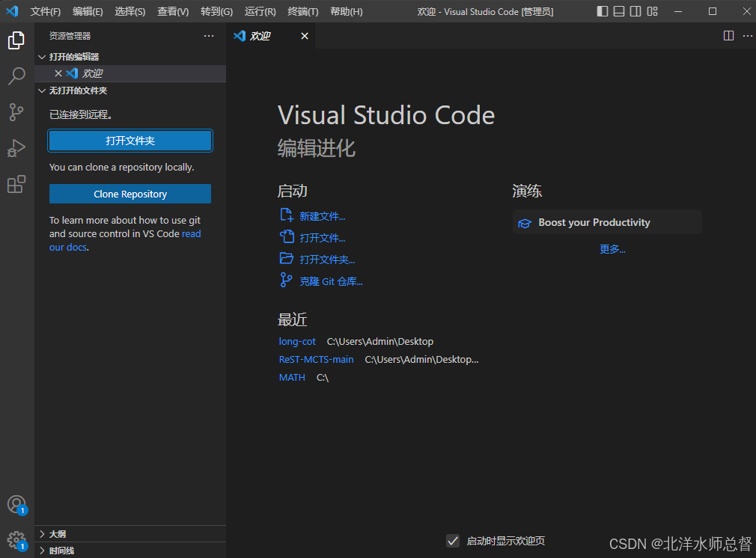Open editor more actions ellipsis

(747, 36)
